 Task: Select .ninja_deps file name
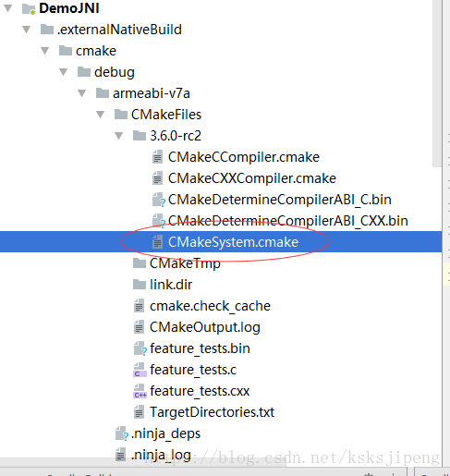[x=165, y=433]
